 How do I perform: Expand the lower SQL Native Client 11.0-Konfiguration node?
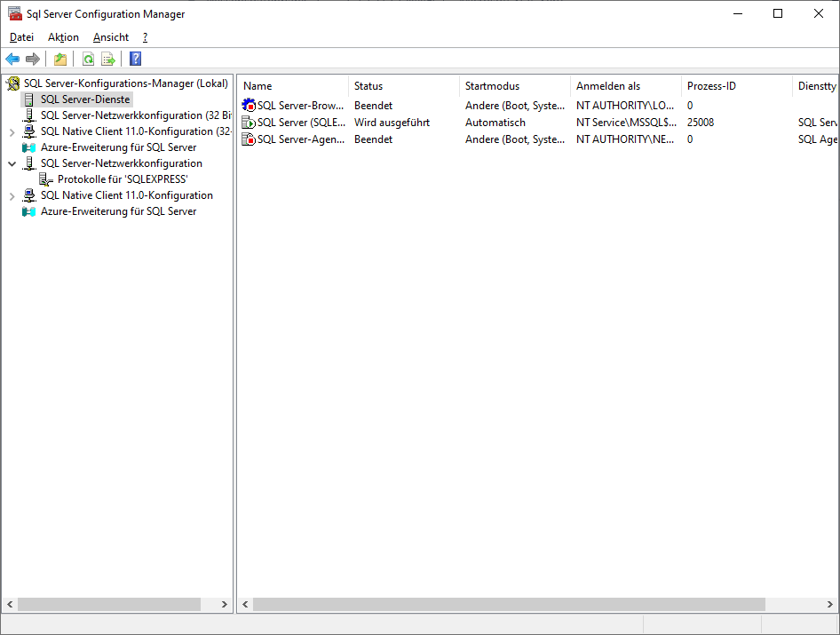[x=12, y=195]
